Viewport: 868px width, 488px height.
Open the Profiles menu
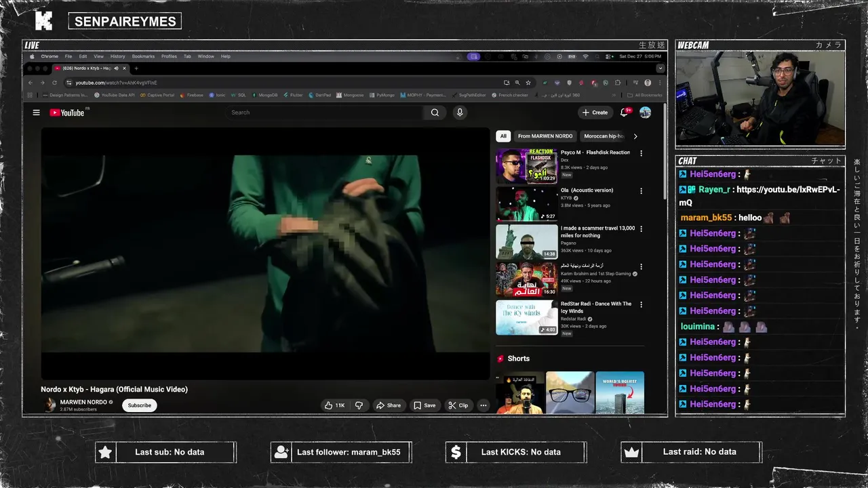coord(169,56)
